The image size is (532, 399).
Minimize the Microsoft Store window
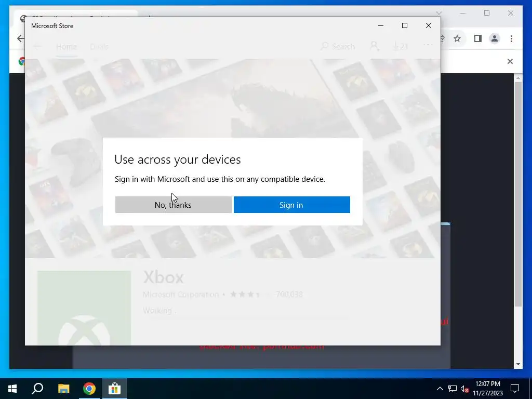tap(381, 26)
